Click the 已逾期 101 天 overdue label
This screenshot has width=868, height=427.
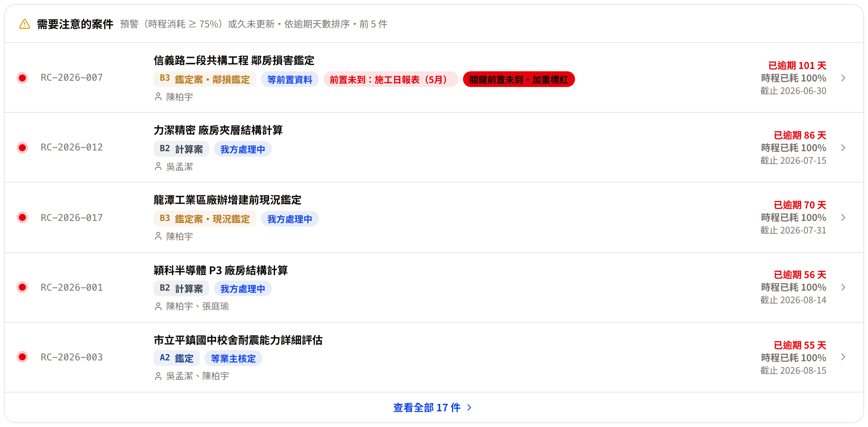pos(797,65)
